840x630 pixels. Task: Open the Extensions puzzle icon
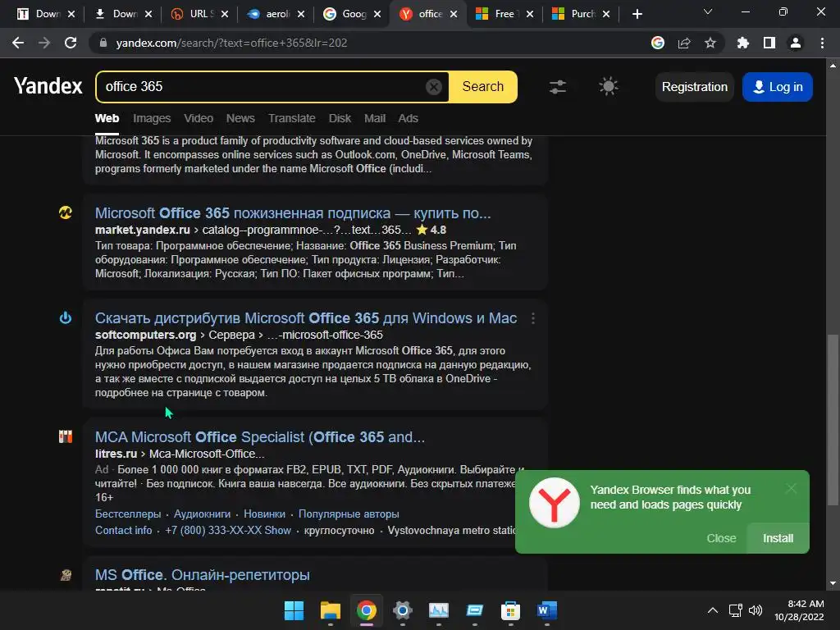coord(742,43)
